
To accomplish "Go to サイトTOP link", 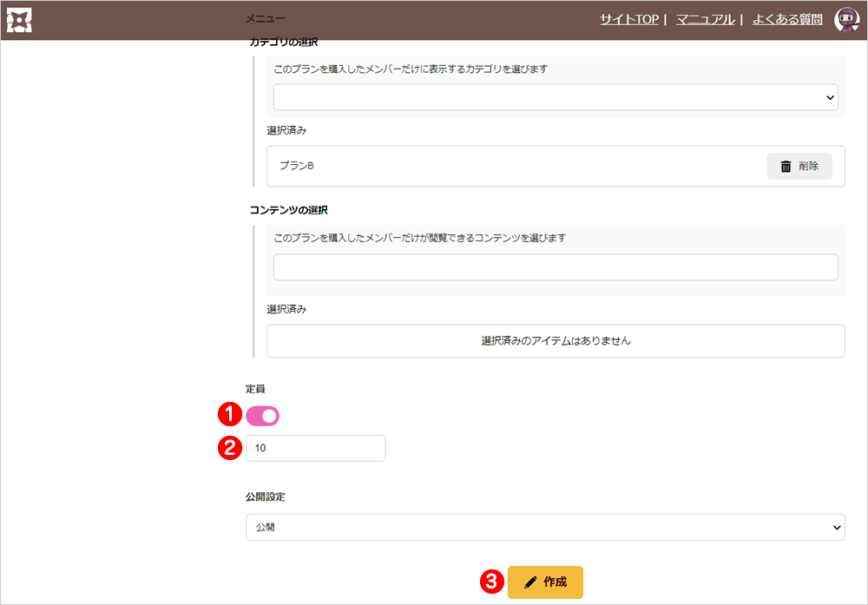I will 628,19.
